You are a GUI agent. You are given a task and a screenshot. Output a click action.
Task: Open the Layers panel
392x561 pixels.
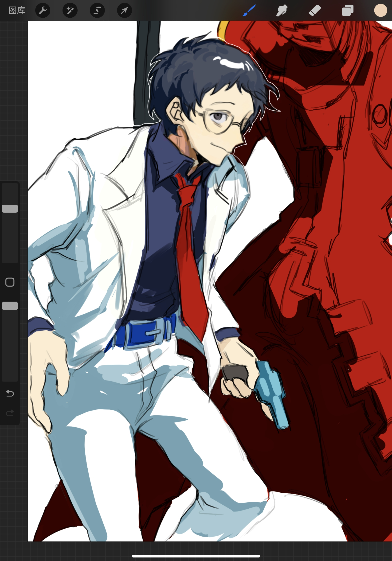pos(348,11)
